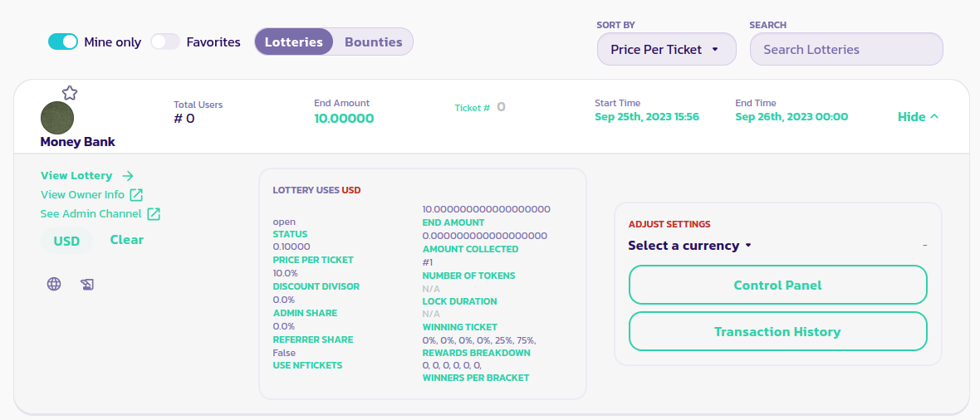This screenshot has width=980, height=420.
Task: Switch to the Lotteries tab
Action: (x=294, y=42)
